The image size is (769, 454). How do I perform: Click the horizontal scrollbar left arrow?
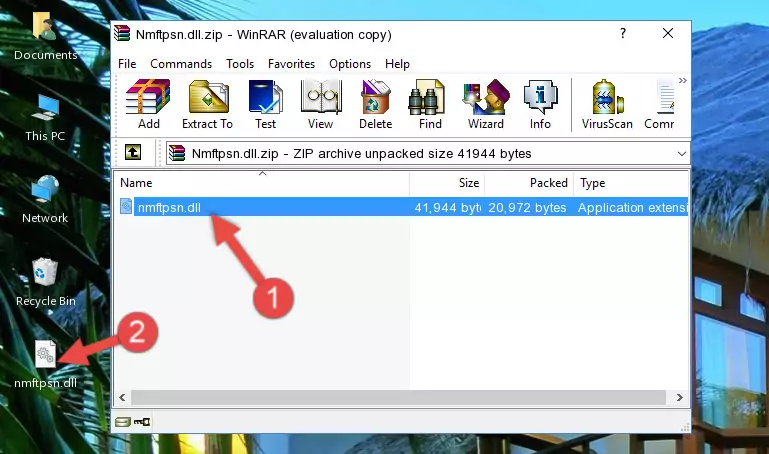tap(122, 397)
